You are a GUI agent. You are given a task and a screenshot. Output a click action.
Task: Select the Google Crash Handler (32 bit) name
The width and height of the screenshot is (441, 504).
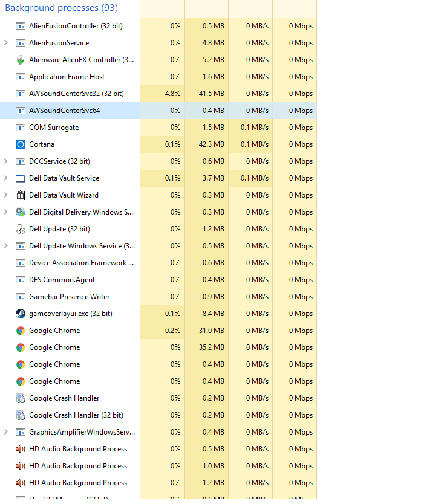pos(76,415)
